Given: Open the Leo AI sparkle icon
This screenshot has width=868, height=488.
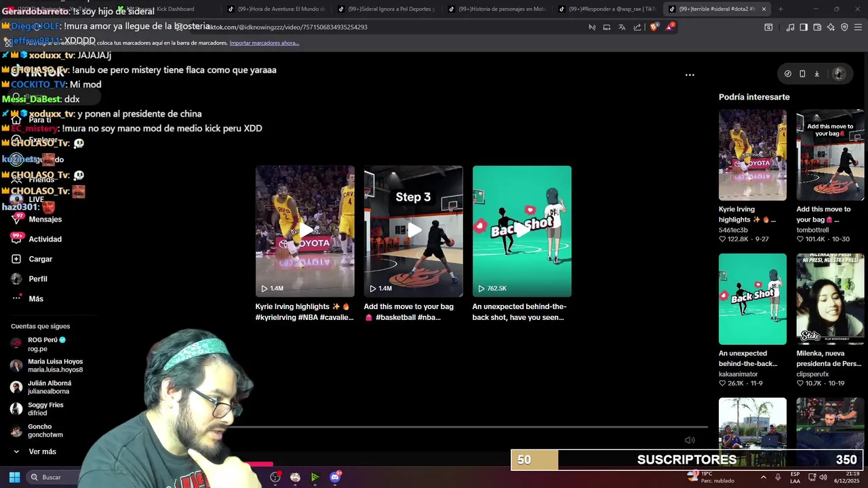Looking at the screenshot, I should (x=831, y=27).
